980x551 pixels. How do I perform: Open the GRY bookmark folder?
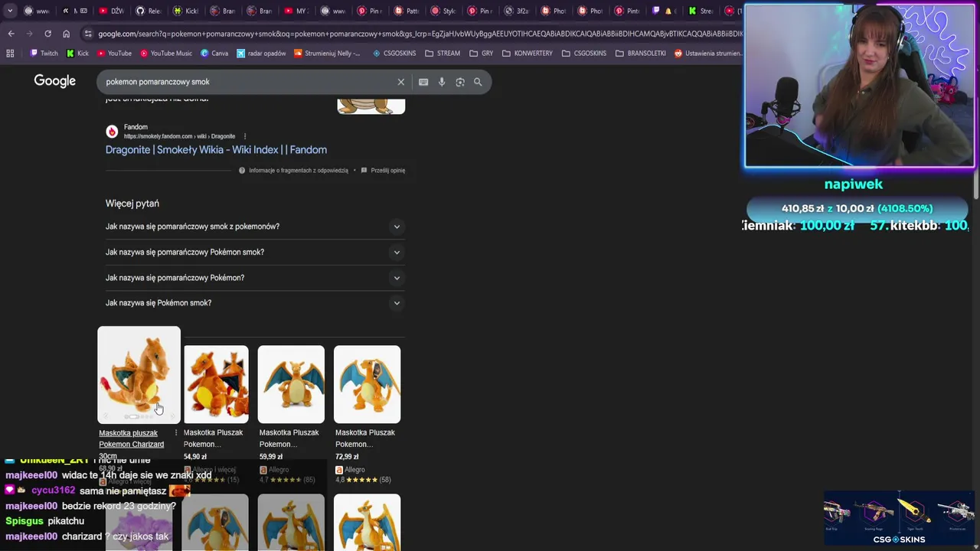tap(481, 54)
